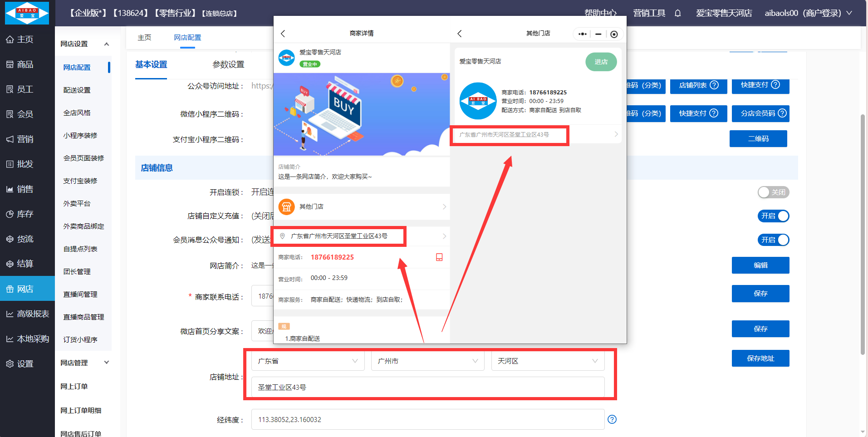Click the green 进店 button
This screenshot has height=437, width=868.
pos(601,62)
